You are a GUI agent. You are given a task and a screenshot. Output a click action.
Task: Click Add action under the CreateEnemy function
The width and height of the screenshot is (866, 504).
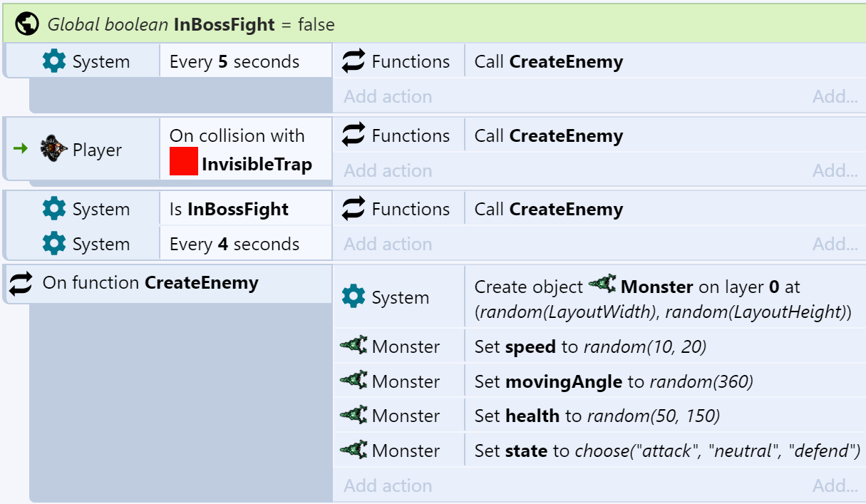(388, 485)
